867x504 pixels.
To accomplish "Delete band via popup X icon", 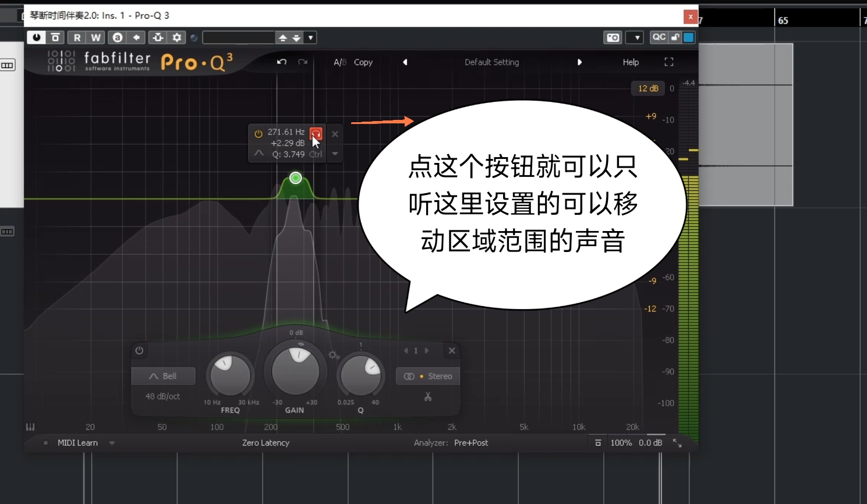I will (x=335, y=134).
